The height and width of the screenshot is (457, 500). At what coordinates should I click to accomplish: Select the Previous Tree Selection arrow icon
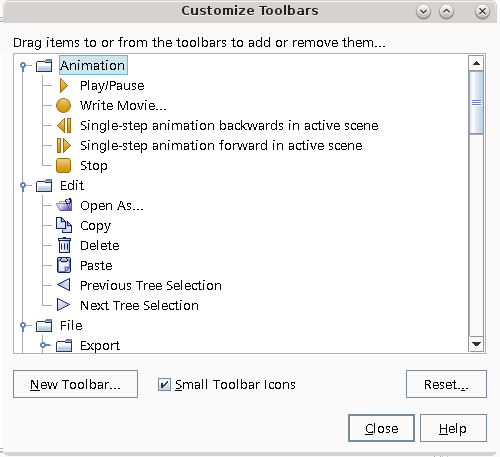63,285
